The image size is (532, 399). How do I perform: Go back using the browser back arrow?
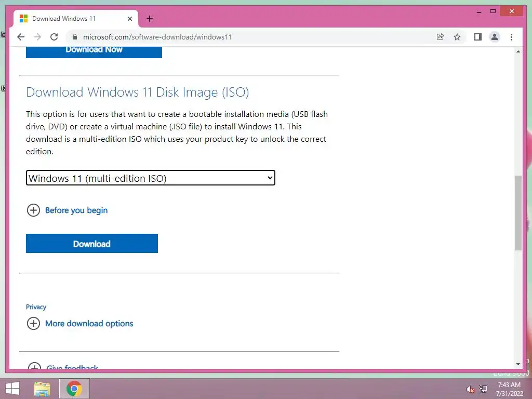pos(21,37)
